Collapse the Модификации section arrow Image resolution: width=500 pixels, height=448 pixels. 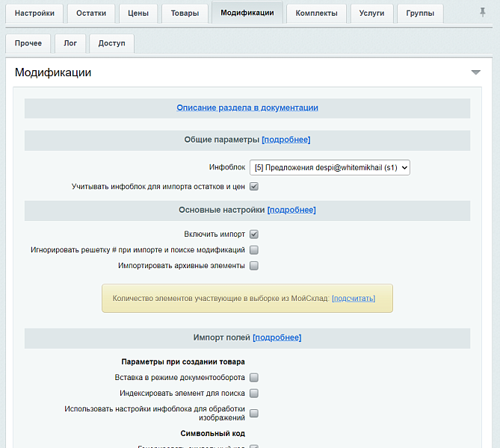tap(475, 72)
